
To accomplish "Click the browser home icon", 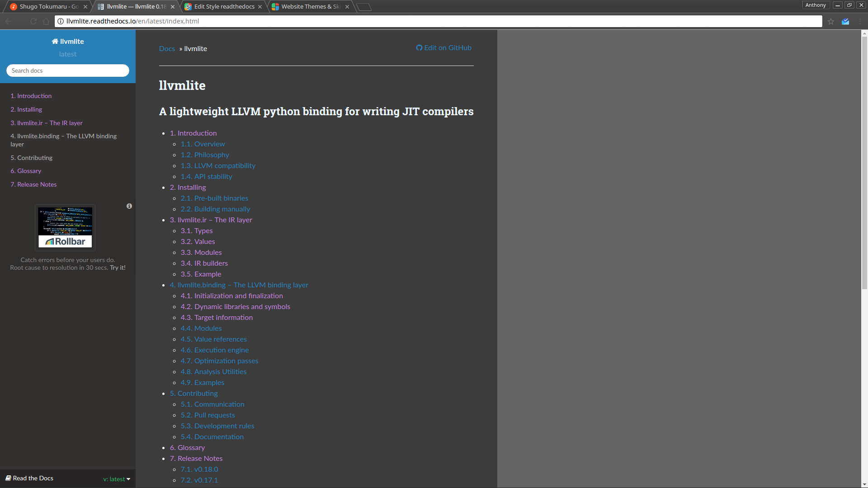I will point(46,21).
